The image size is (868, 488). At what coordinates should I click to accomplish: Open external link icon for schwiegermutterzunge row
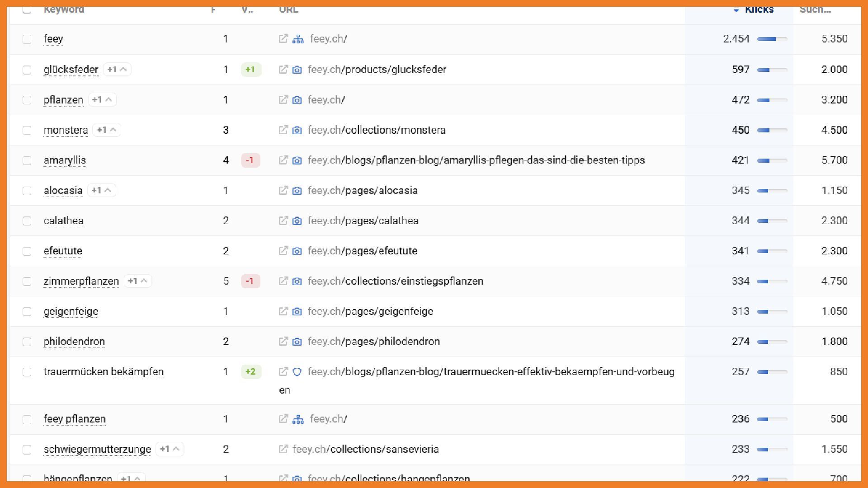(283, 449)
